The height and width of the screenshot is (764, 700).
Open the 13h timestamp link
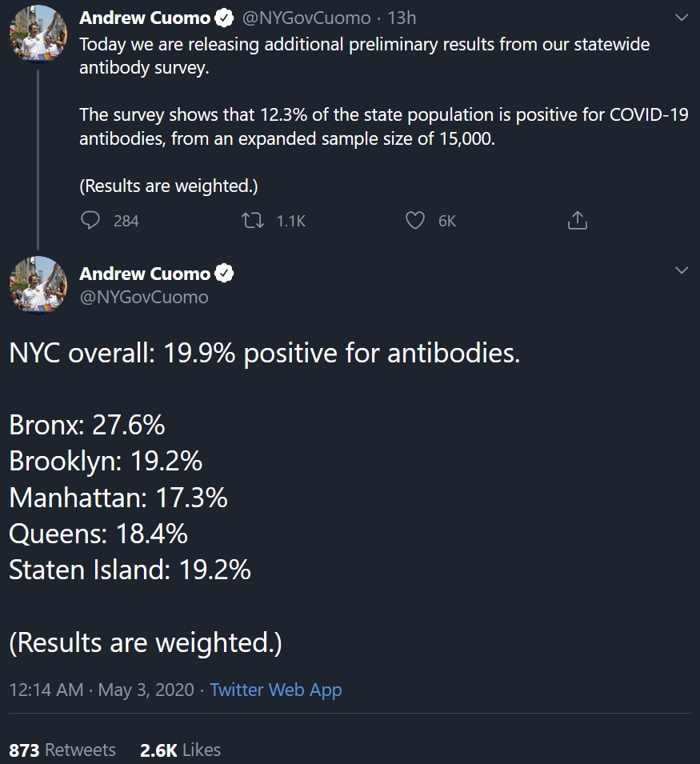click(x=402, y=18)
